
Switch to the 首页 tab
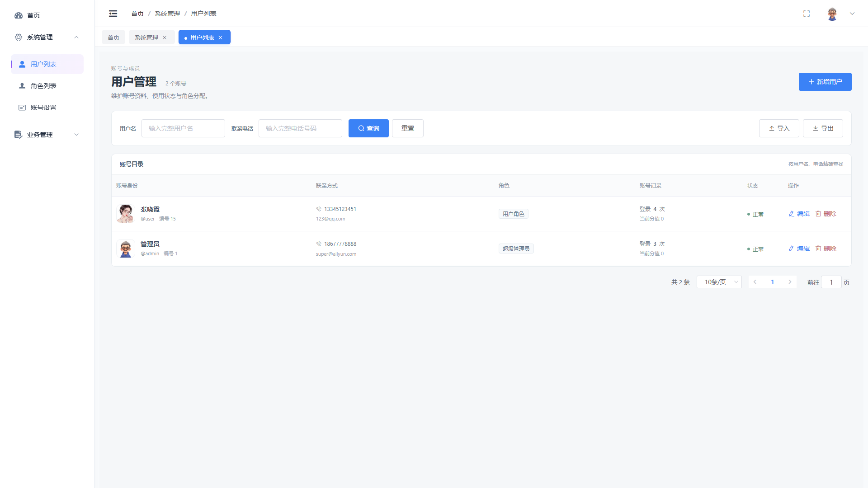point(113,38)
